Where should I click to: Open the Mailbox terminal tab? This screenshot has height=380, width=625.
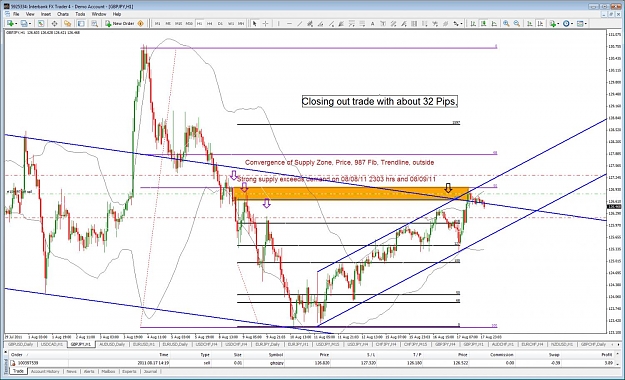pyautogui.click(x=108, y=371)
